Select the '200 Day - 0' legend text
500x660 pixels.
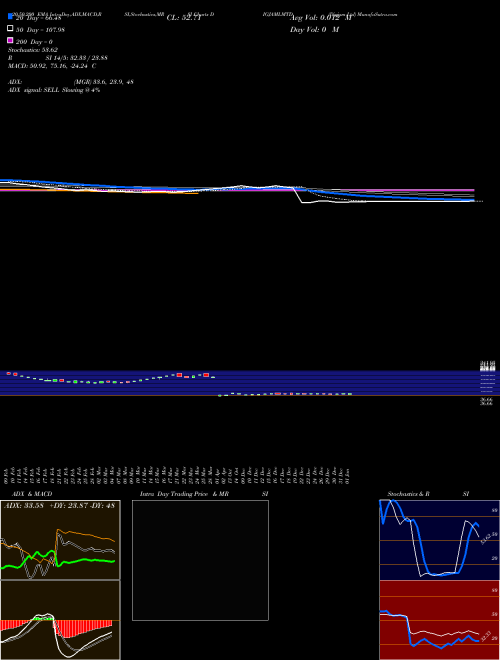click(x=34, y=42)
